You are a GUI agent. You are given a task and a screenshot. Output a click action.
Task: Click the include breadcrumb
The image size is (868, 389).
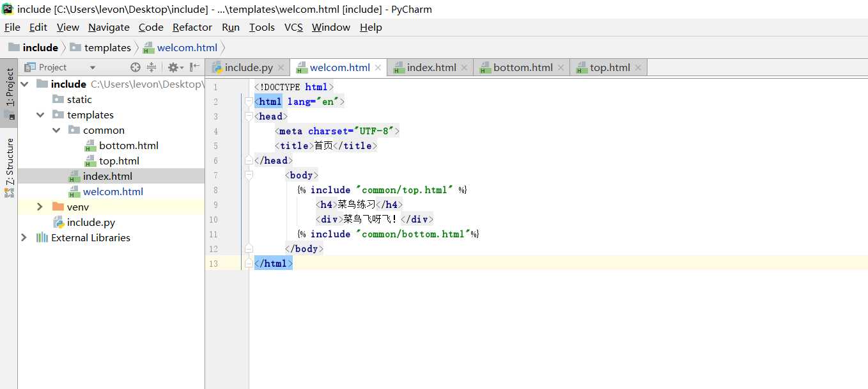(33, 47)
